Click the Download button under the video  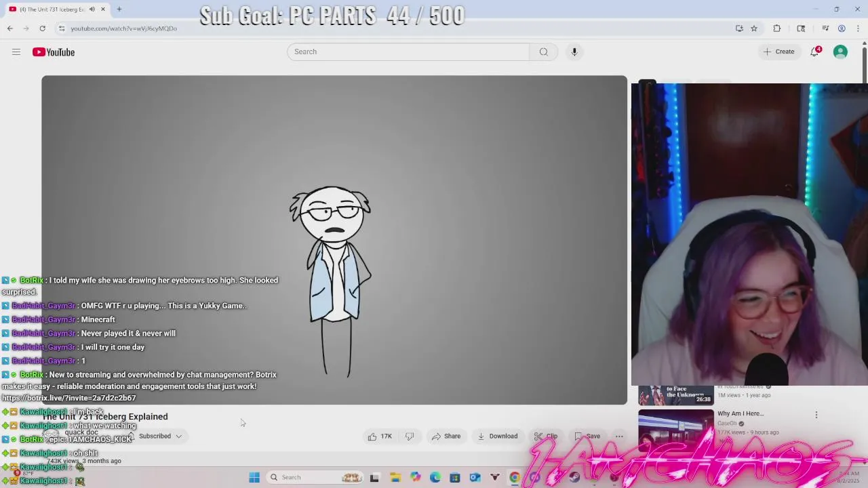pyautogui.click(x=497, y=436)
